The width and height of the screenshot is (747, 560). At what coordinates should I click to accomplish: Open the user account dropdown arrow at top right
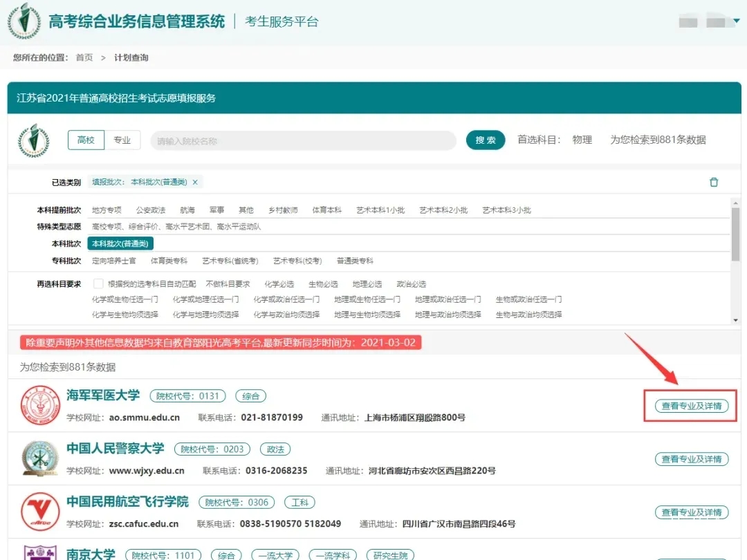736,22
